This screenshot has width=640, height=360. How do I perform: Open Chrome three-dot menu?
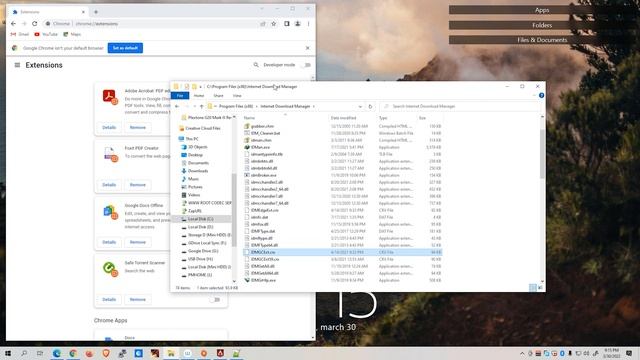coord(309,24)
